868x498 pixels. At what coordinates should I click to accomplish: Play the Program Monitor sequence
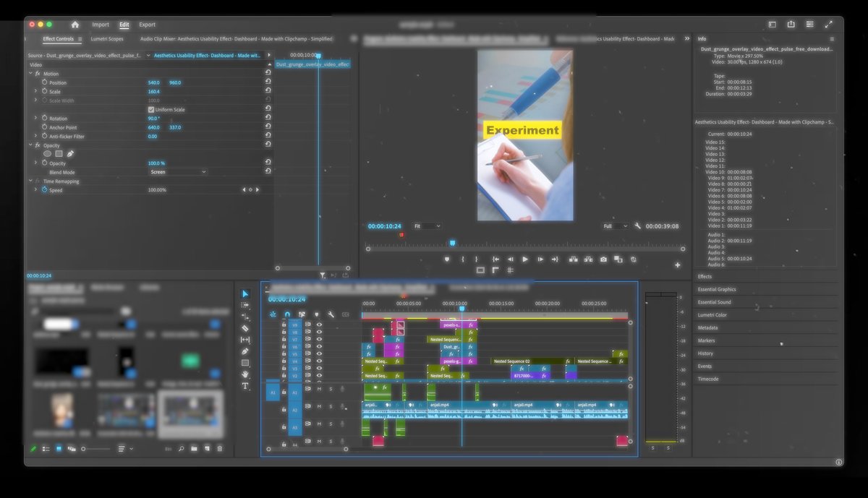point(525,259)
